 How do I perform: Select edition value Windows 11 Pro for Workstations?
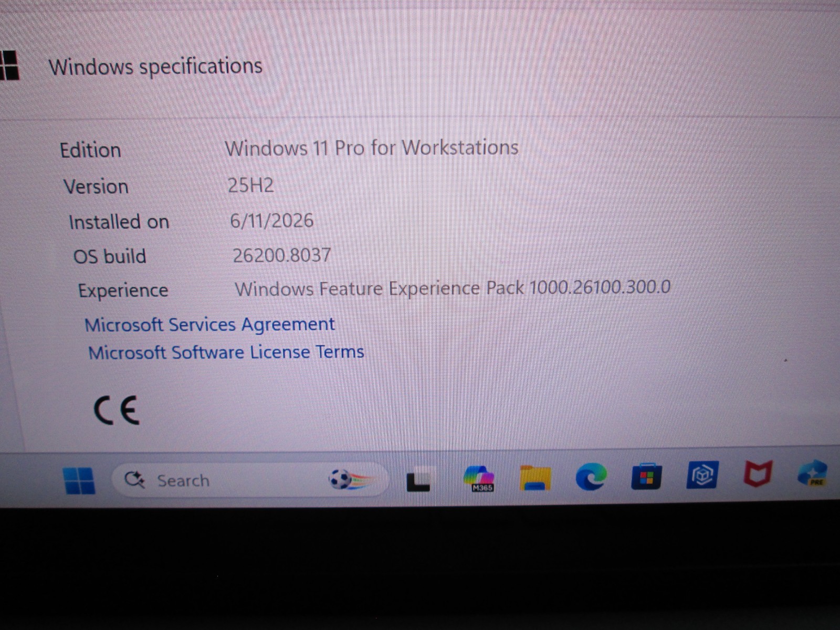(x=372, y=148)
